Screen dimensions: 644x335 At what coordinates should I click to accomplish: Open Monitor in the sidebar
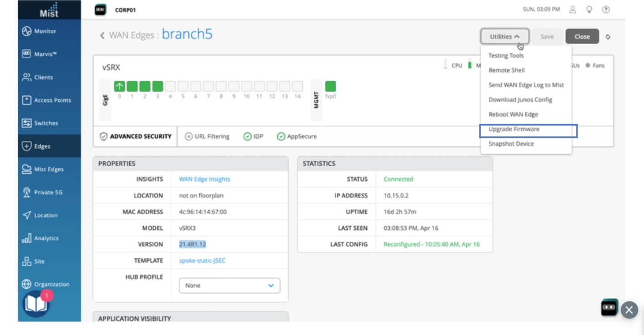49,31
